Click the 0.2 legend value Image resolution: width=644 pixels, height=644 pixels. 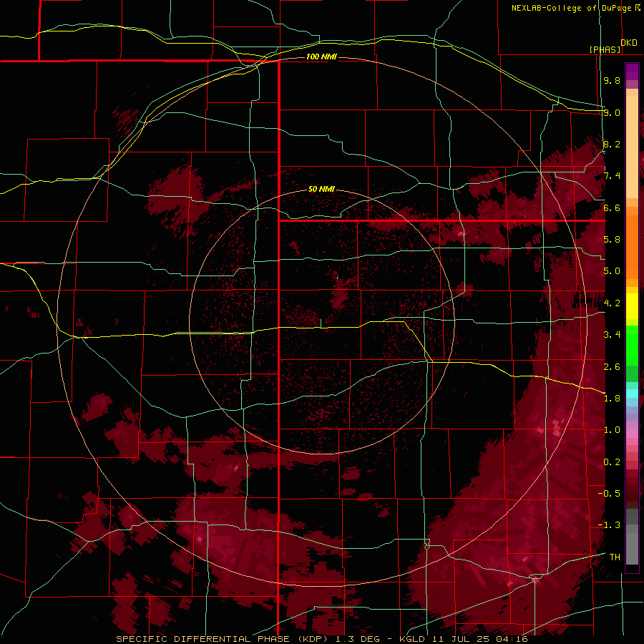612,462
